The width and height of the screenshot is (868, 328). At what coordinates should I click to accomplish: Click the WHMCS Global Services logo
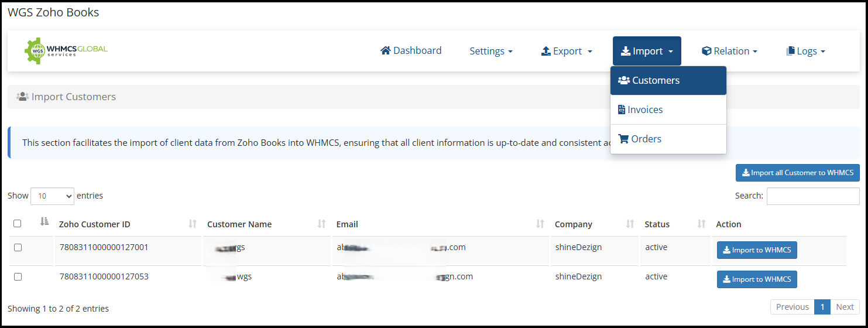point(66,51)
